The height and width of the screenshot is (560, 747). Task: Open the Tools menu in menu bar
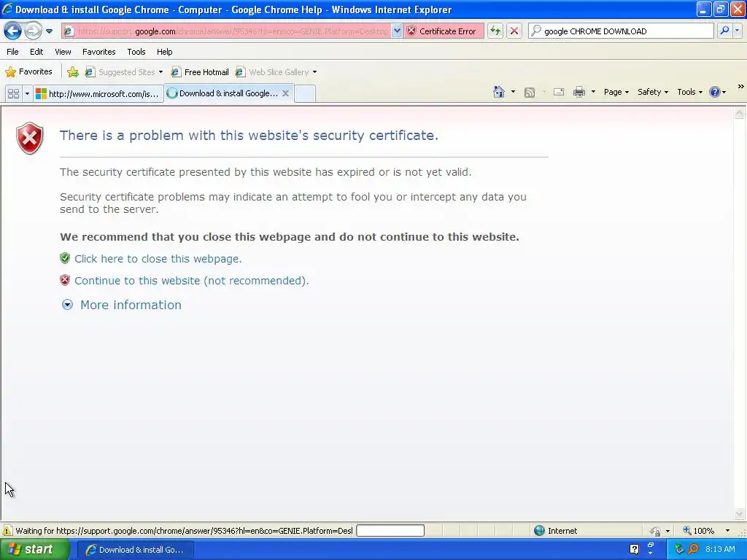[136, 52]
